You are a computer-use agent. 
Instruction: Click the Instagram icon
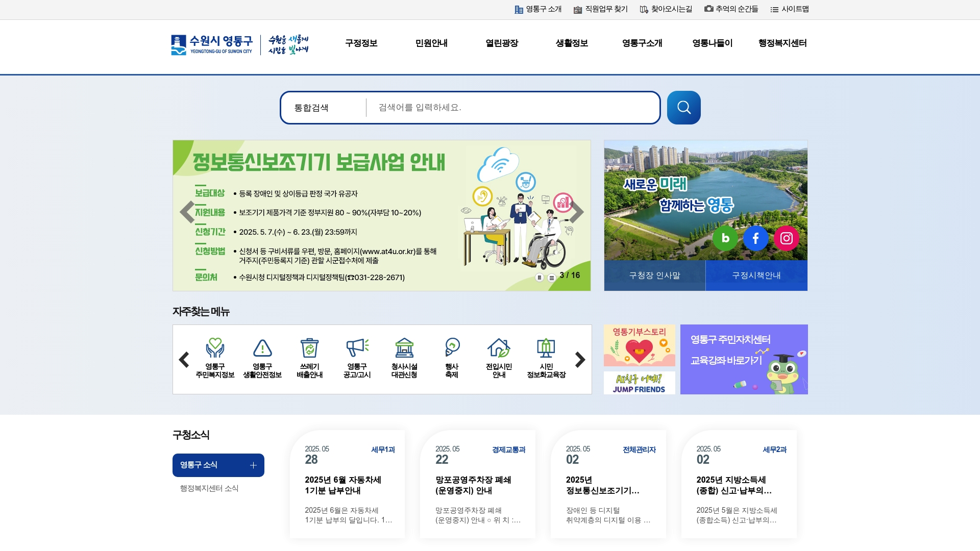[x=787, y=238]
